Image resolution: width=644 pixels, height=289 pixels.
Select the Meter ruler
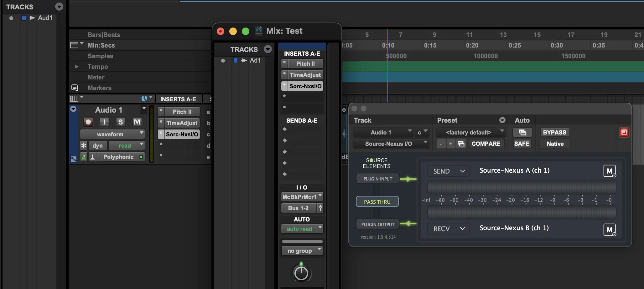[x=96, y=77]
